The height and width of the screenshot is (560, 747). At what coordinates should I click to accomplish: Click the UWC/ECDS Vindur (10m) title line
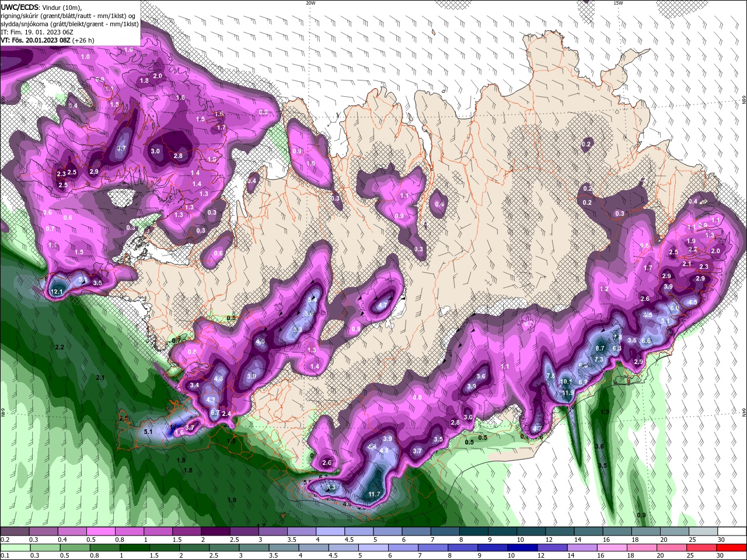click(x=41, y=7)
